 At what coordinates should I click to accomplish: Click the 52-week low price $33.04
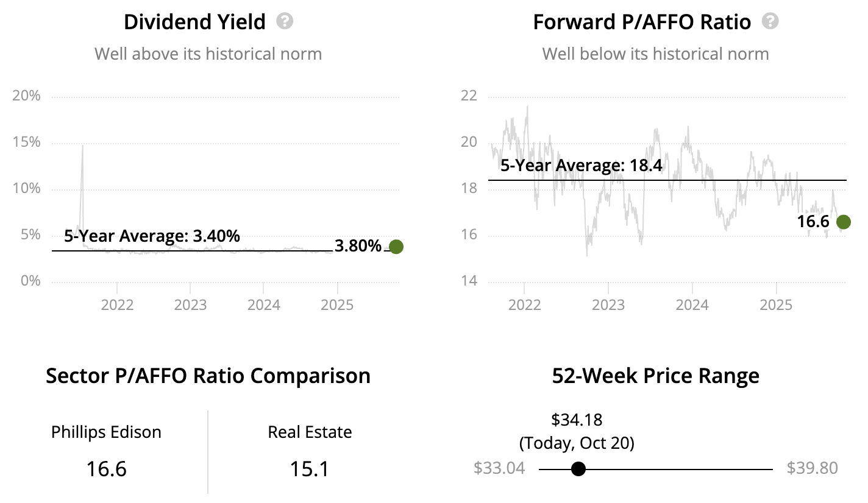click(499, 468)
